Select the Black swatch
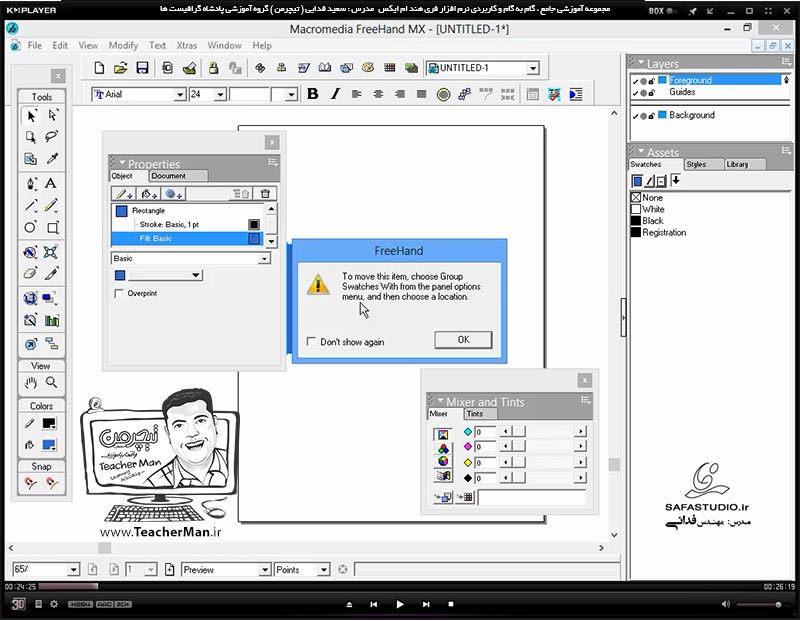Screen dimensions: 800x621 pyautogui.click(x=647, y=221)
